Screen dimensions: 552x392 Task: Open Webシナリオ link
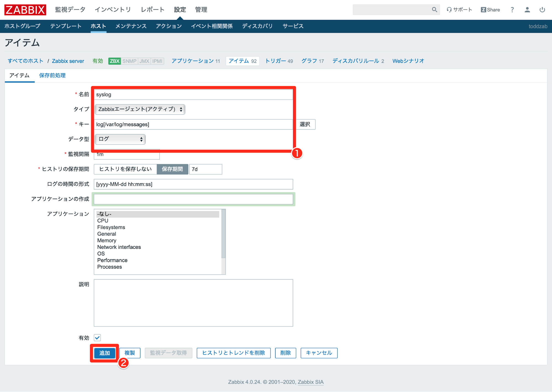click(x=408, y=61)
